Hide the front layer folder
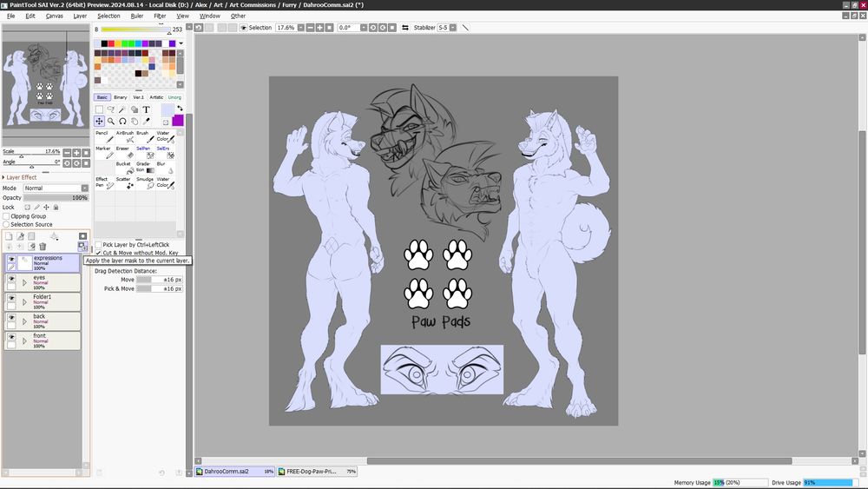 (11, 336)
